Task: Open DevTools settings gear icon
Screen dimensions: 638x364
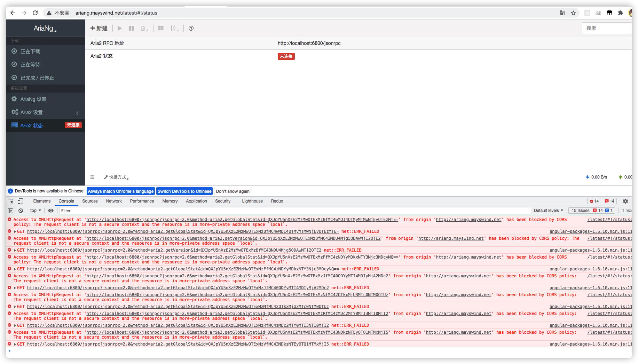Action: point(625,201)
